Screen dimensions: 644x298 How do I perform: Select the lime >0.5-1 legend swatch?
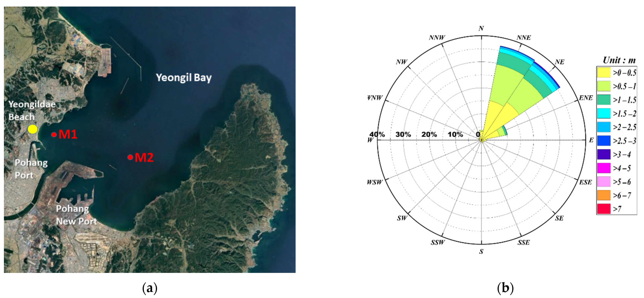click(604, 86)
